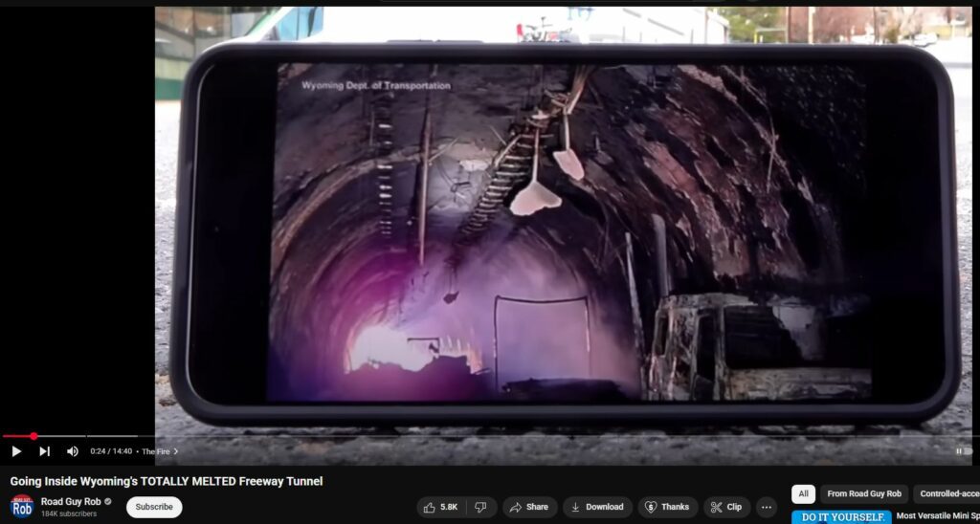This screenshot has width=980, height=524.
Task: Dislike this video
Action: pyautogui.click(x=480, y=507)
